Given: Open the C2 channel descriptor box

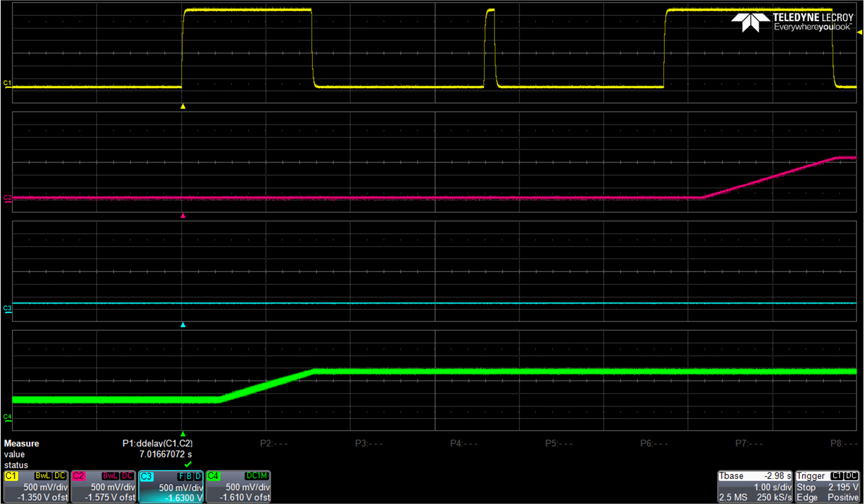Looking at the screenshot, I should tap(103, 487).
